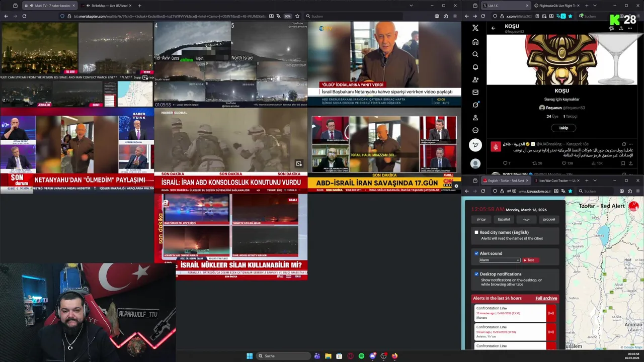This screenshot has width=644, height=362.
Task: Reply to the AJABreaking post
Action: pos(506,163)
